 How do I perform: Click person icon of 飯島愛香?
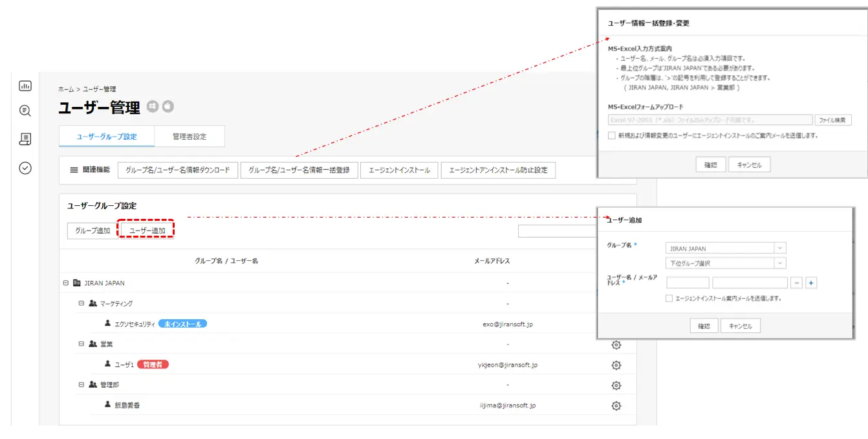[x=108, y=405]
